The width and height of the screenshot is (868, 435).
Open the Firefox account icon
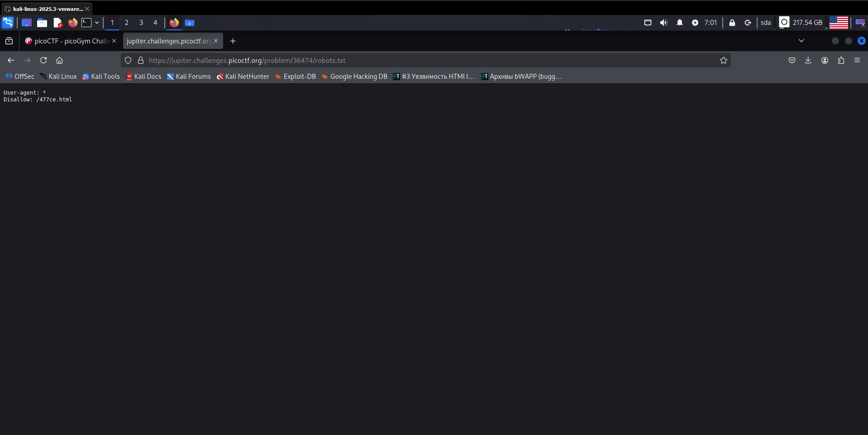point(825,60)
